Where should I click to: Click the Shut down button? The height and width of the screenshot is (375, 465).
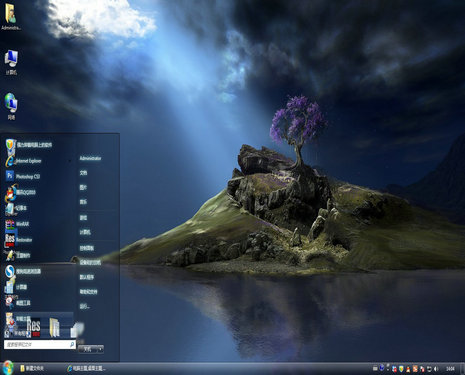87,349
